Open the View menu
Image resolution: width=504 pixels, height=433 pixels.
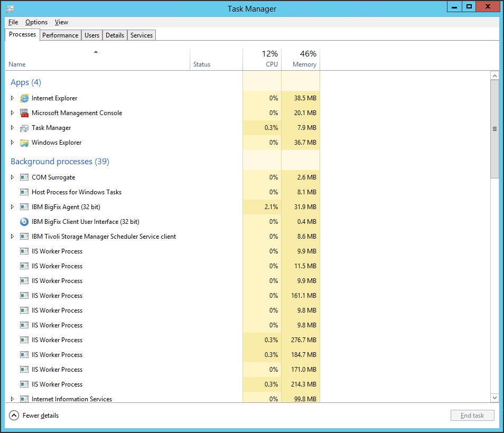[x=61, y=22]
